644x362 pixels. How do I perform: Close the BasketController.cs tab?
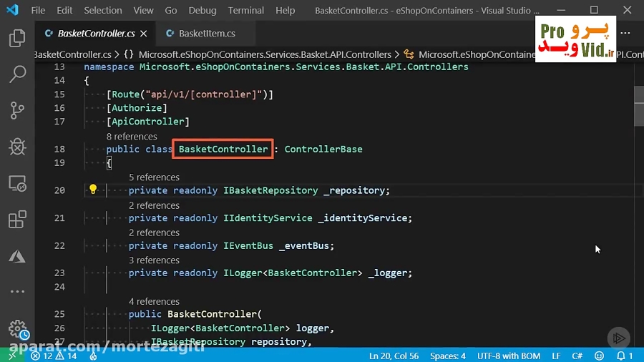(143, 34)
